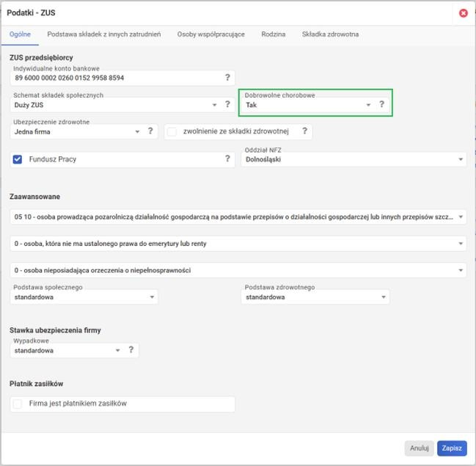Show help for Dobrowolne chorobowe
Screen dimensions: 476x466
(381, 104)
